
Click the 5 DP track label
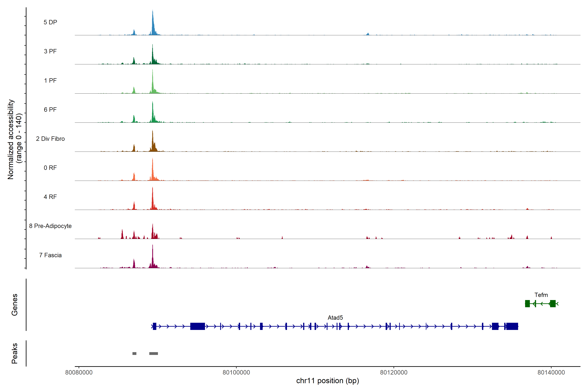[50, 22]
